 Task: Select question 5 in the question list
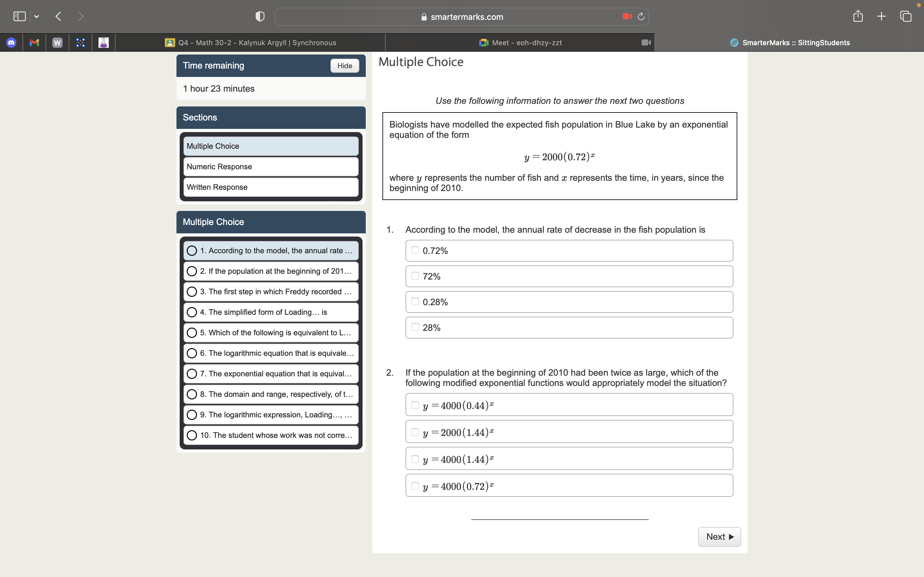point(270,332)
